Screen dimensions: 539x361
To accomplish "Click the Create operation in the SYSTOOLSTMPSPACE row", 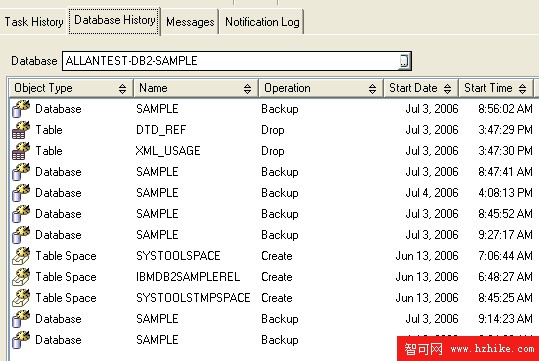I will click(x=277, y=298).
